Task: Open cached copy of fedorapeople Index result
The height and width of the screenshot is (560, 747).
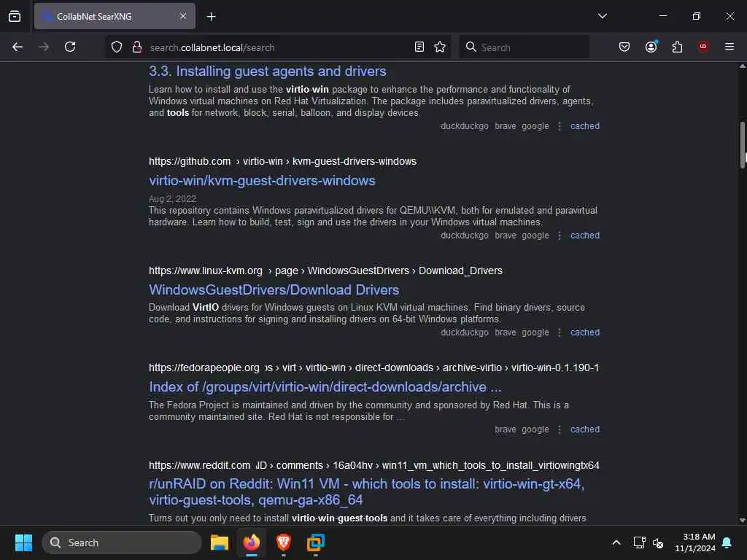Action: 585,429
